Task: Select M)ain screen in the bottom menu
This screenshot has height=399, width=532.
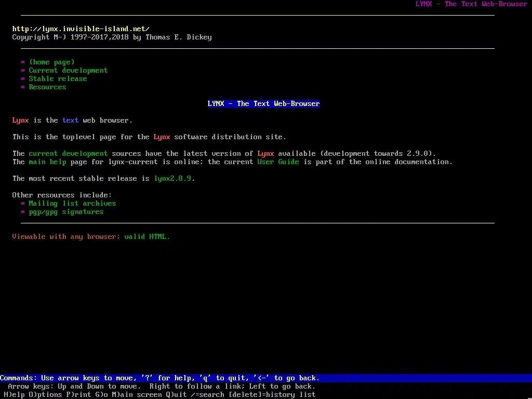Action: pos(137,395)
